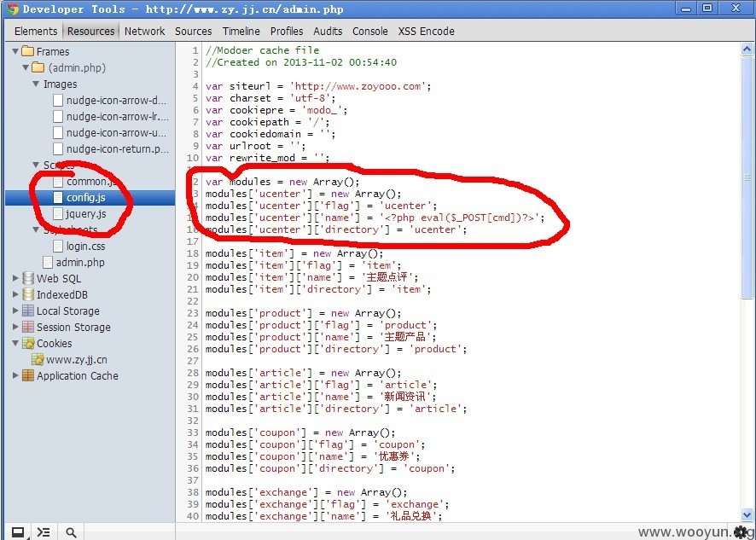Screen dimensions: 756x540
Task: Collapse the Images folder arrow
Action: coord(36,84)
